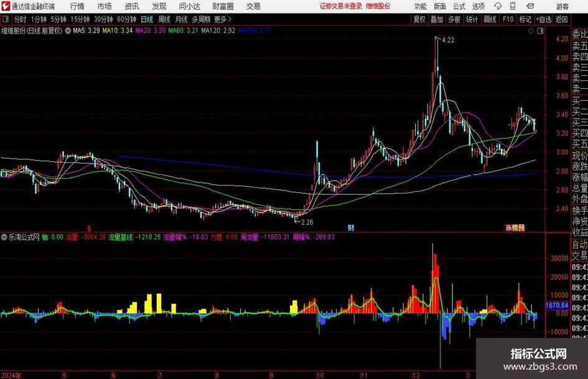Click the customer service headset icon
Viewport: 588px width, 379px height.
(498, 6)
